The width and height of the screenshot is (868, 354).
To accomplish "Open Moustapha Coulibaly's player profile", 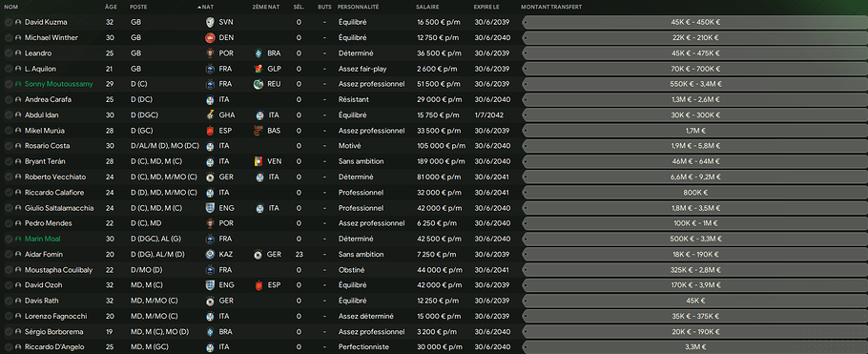I will tap(59, 270).
